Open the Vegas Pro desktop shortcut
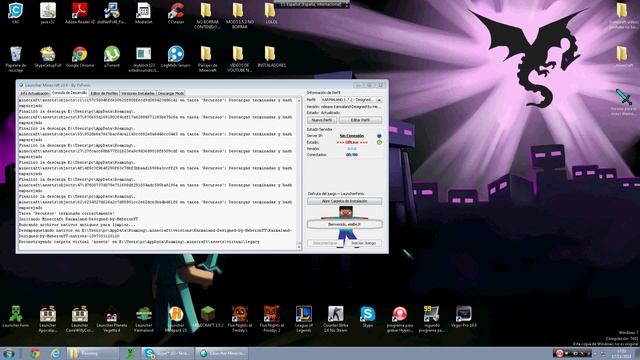The image size is (640, 360). [463, 317]
